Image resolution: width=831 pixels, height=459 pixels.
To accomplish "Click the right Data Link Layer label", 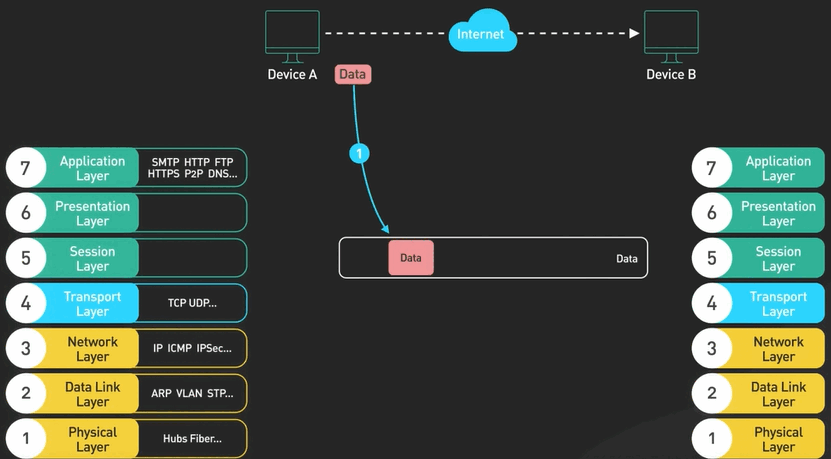I will [778, 394].
